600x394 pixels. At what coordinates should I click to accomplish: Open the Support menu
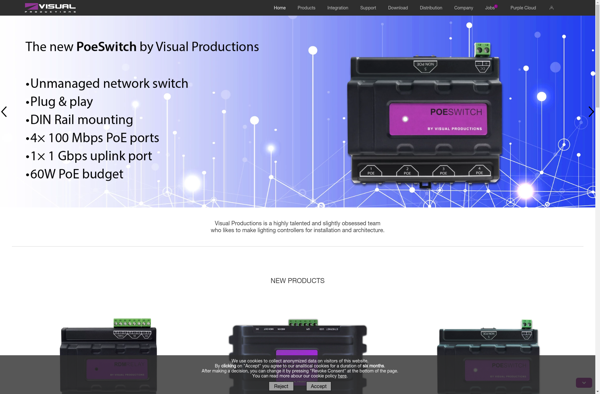coord(368,8)
